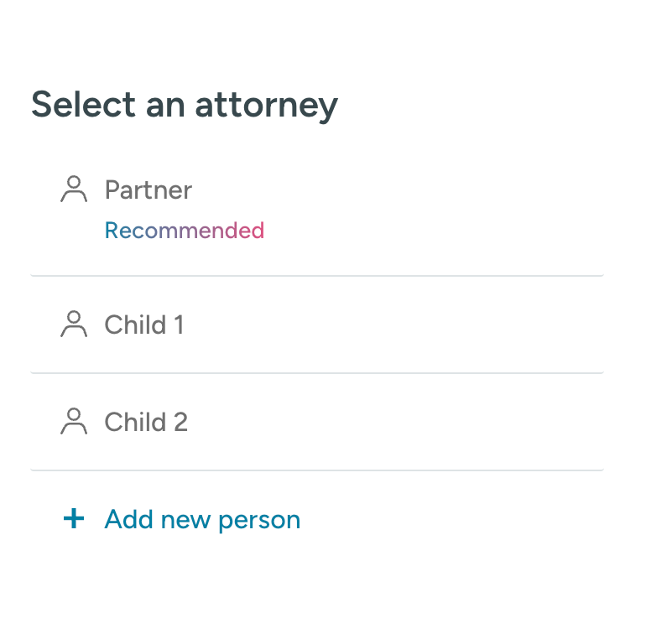Click the 'Child 2' name text

point(146,422)
